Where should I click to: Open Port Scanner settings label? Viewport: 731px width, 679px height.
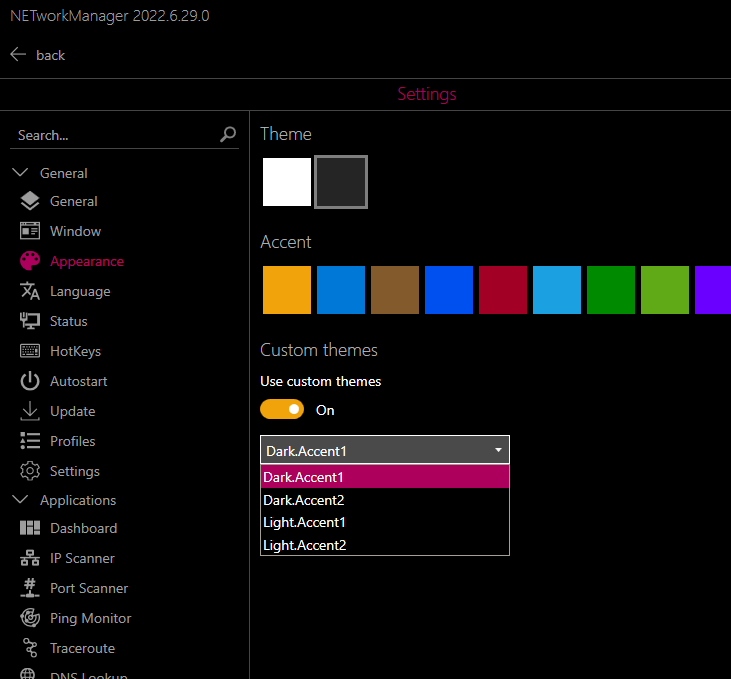tap(89, 588)
